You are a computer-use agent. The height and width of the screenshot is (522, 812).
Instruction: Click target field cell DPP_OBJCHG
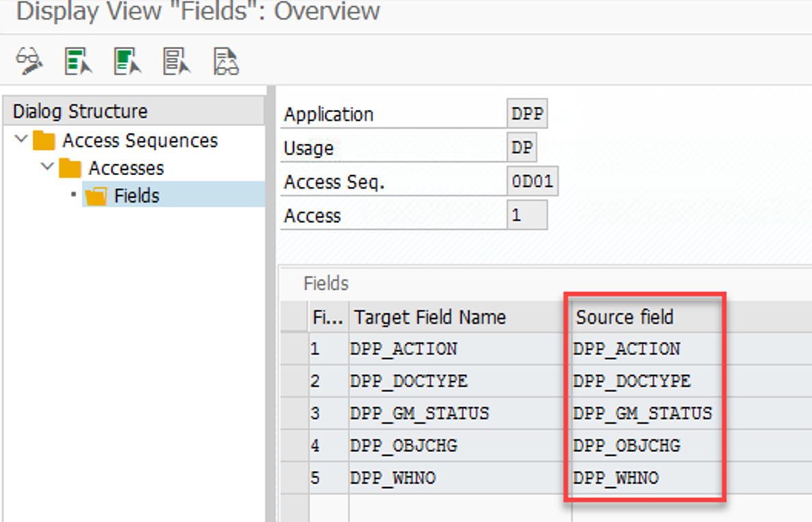click(x=461, y=445)
